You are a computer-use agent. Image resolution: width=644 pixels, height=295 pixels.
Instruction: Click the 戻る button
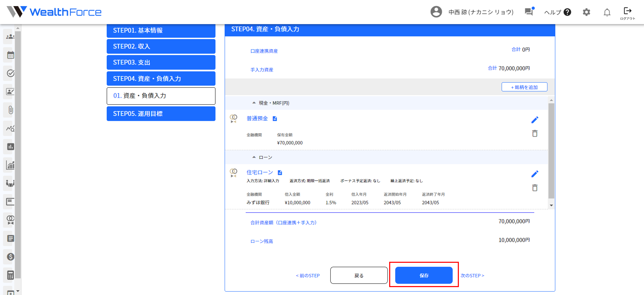pyautogui.click(x=359, y=275)
